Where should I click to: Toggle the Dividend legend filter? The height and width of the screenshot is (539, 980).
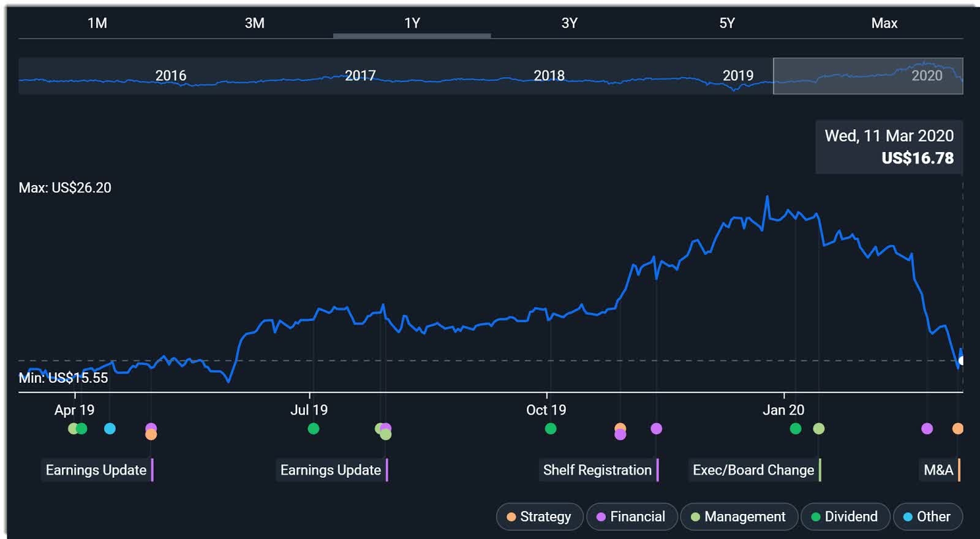click(845, 516)
